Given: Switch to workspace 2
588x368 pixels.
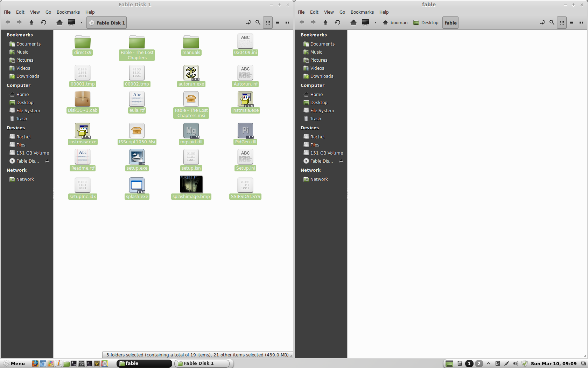Looking at the screenshot, I should [x=479, y=363].
